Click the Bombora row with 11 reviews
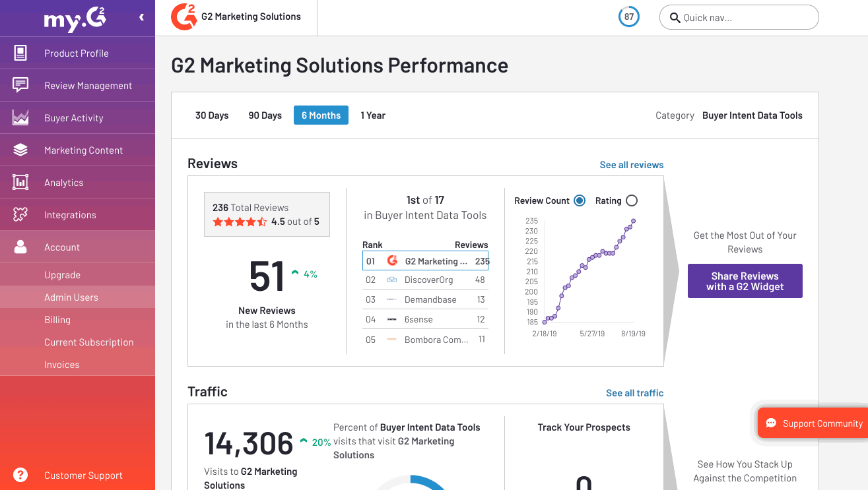The image size is (868, 490). pyautogui.click(x=425, y=339)
